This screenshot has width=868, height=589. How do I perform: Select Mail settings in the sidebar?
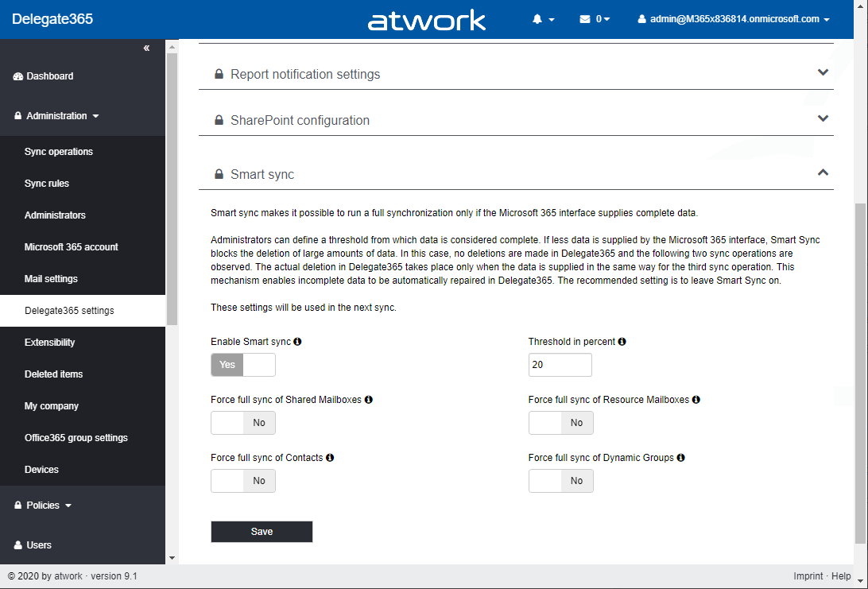click(x=51, y=279)
